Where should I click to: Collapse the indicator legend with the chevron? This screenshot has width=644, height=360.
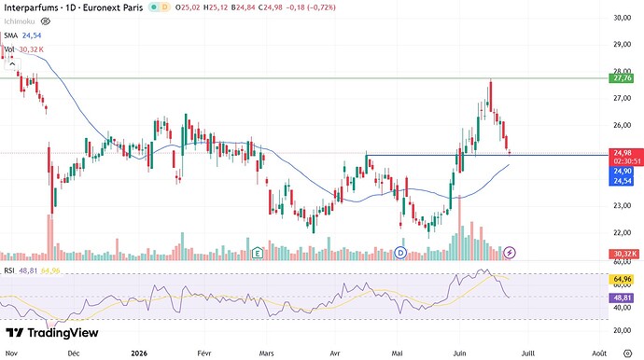(12, 64)
